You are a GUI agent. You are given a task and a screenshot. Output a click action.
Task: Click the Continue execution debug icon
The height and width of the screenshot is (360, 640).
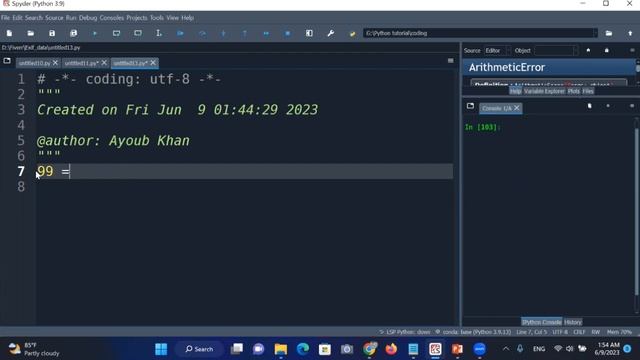click(x=266, y=33)
